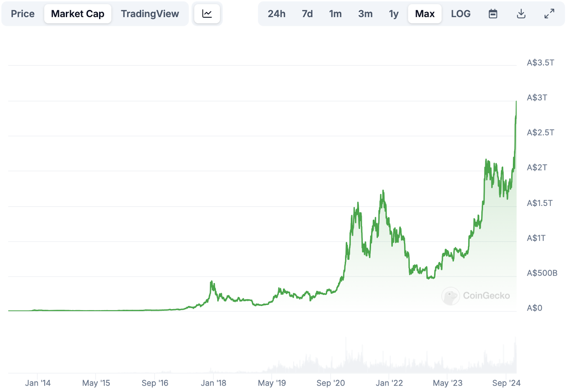The height and width of the screenshot is (392, 566).
Task: Open the line chart type selector
Action: pos(207,14)
